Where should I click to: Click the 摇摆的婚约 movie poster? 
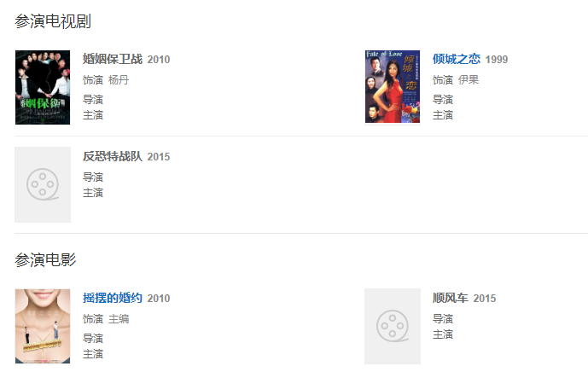(x=43, y=326)
